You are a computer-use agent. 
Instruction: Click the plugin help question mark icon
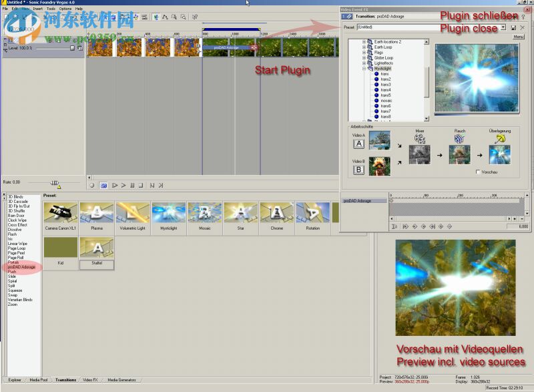[x=523, y=16]
